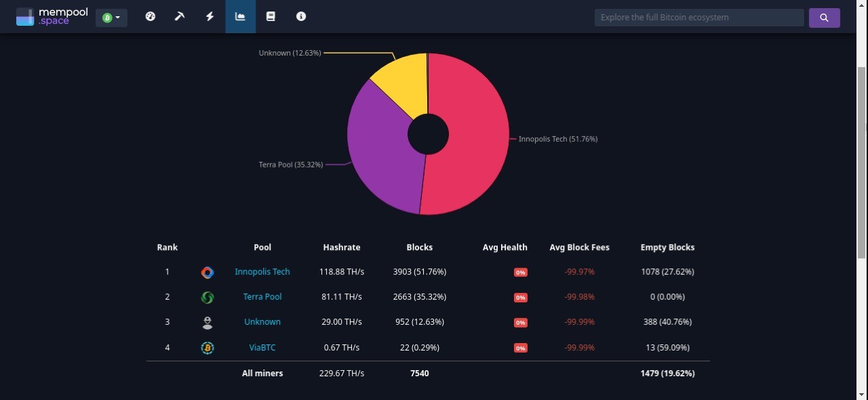Click the 0 (0.00%) empty blocks value
The image size is (868, 400).
pos(668,297)
